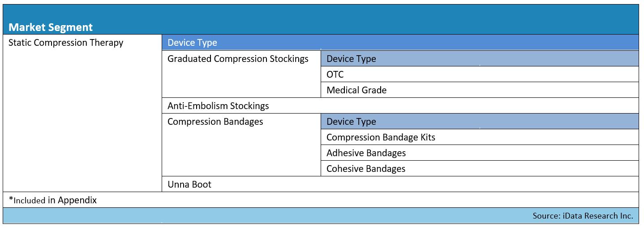Click the Market Segment header
644x228 pixels.
pos(51,27)
